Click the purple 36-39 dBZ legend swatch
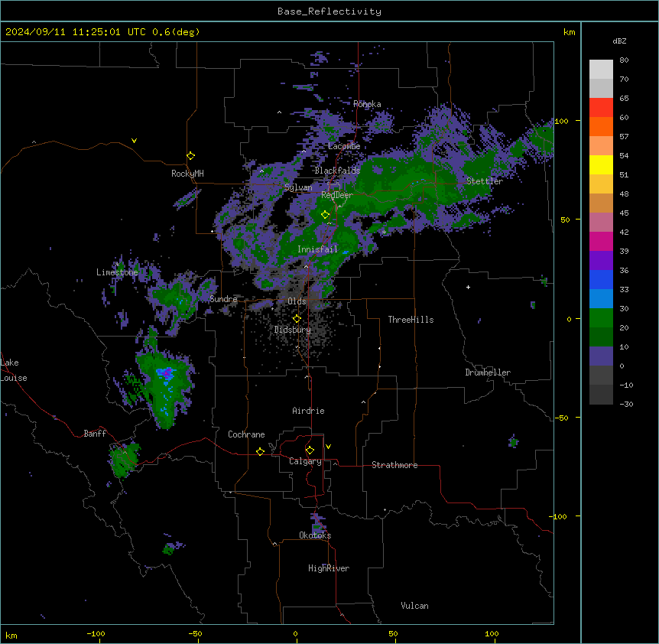The image size is (659, 644). tap(601, 261)
